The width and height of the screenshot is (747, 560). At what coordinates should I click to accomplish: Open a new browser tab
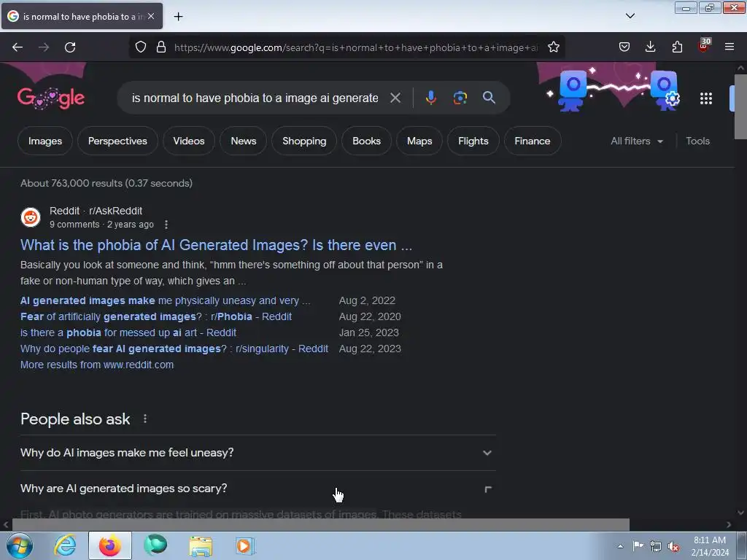178,17
